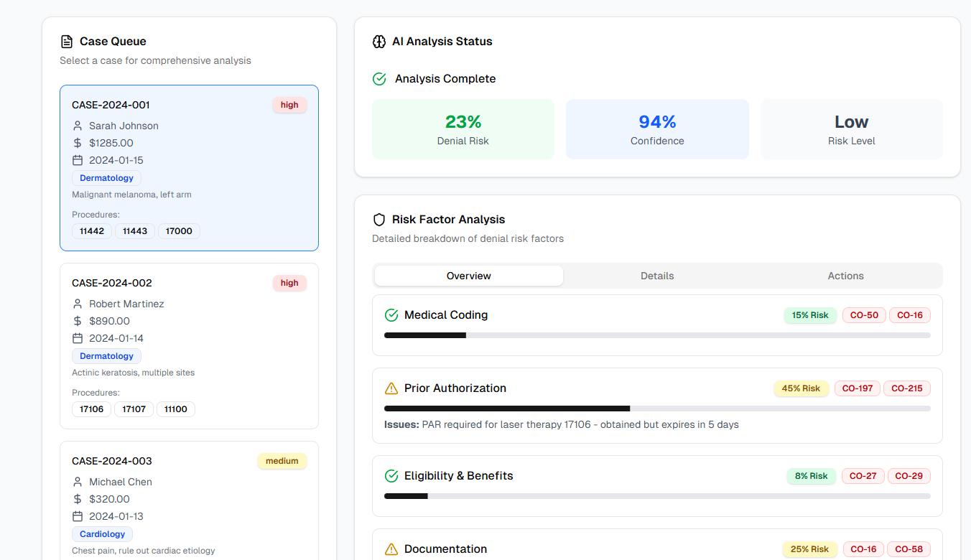Click the Documentation warning triangle icon
Screen dimensions: 971x560
click(391, 549)
